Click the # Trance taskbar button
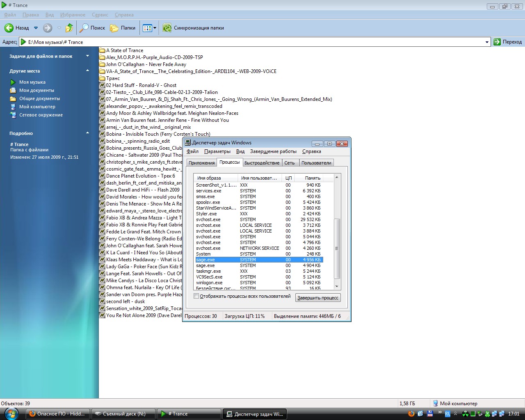 [x=189, y=414]
